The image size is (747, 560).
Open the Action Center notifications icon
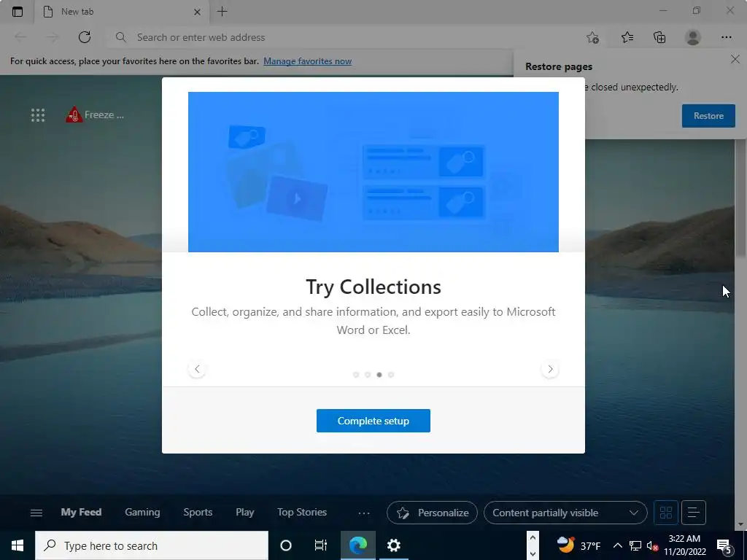click(x=724, y=545)
